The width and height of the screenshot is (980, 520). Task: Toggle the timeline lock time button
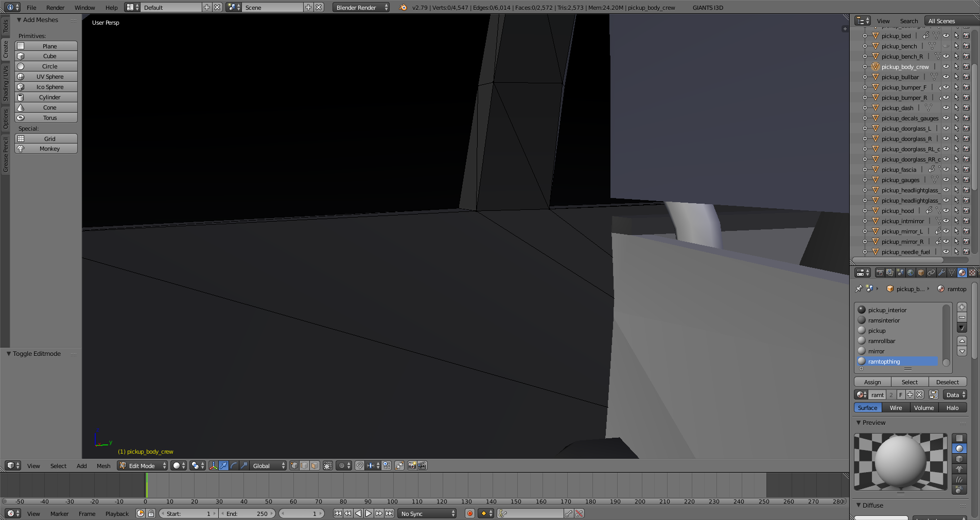(151, 513)
